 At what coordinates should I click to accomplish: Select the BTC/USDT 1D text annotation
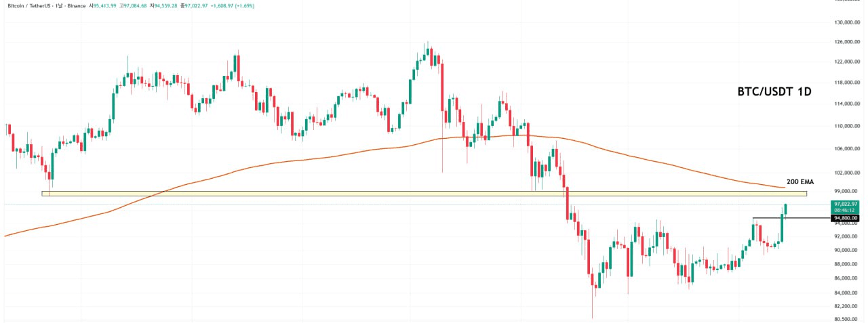pyautogui.click(x=774, y=91)
